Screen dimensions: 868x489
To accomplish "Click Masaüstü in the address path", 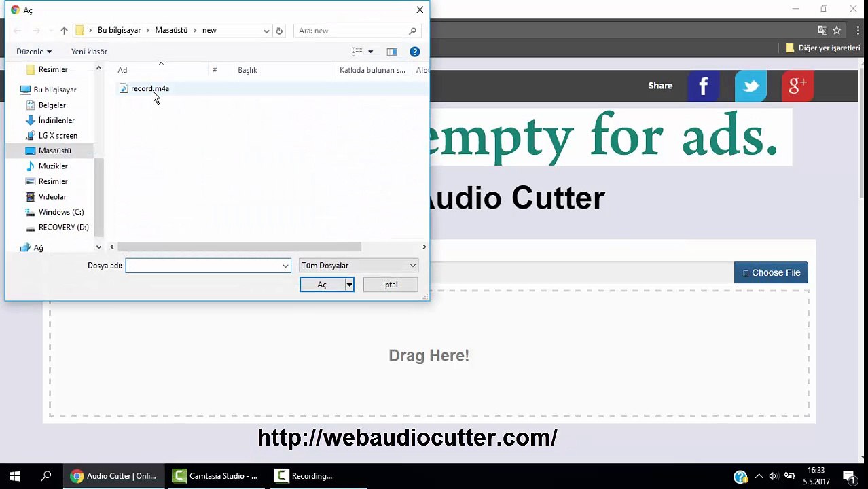I will tap(171, 31).
